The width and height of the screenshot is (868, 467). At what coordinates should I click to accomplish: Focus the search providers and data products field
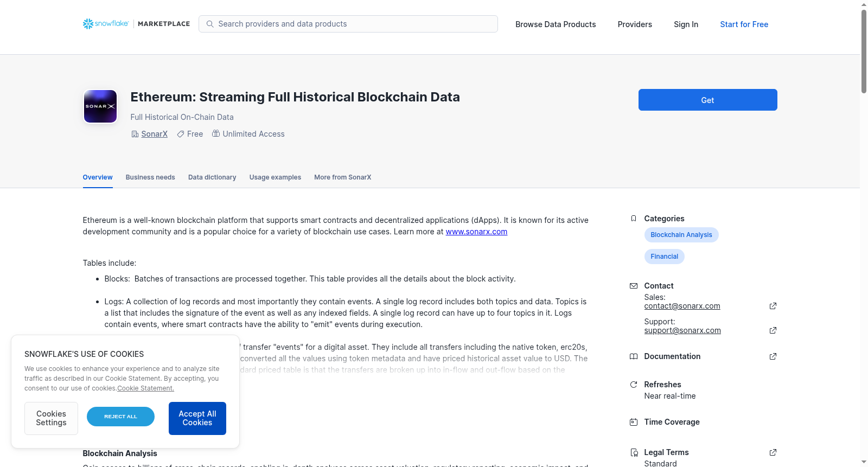click(348, 24)
